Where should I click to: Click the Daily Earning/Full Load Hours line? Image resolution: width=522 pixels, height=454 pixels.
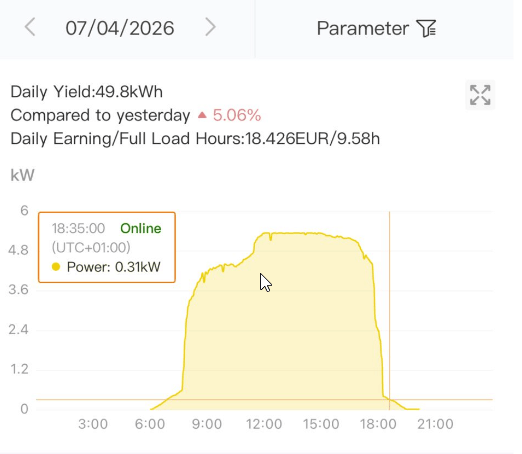195,138
